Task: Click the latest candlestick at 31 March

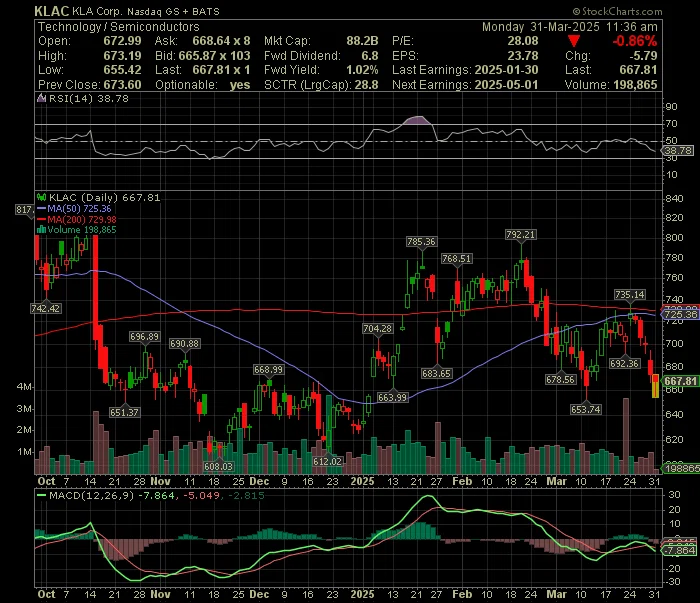Action: pyautogui.click(x=655, y=386)
